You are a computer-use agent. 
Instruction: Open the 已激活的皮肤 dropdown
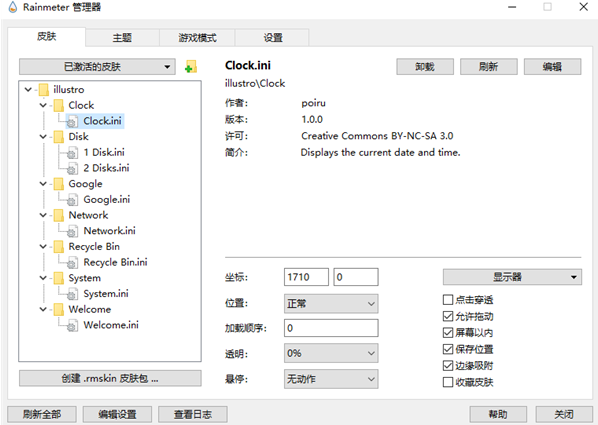coord(97,67)
